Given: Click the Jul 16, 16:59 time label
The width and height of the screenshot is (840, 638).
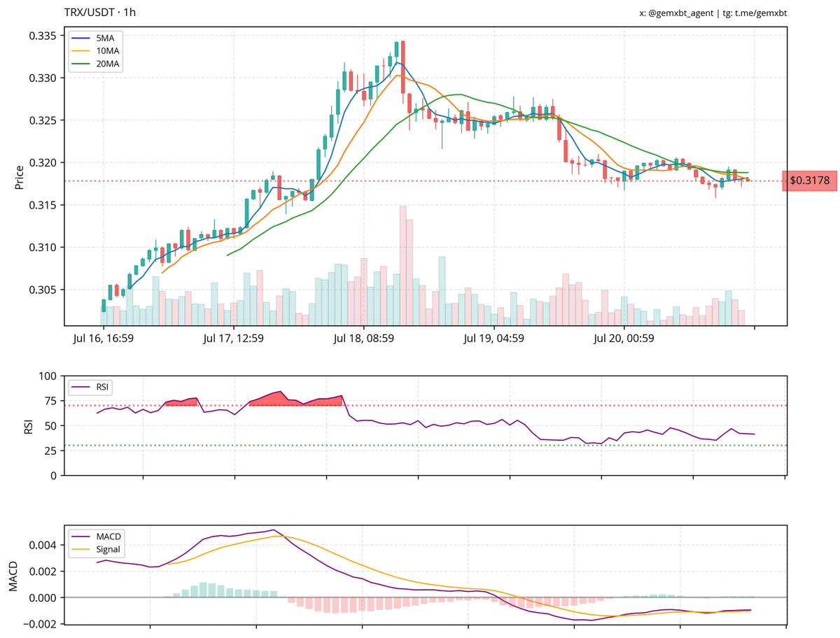Looking at the screenshot, I should 104,339.
